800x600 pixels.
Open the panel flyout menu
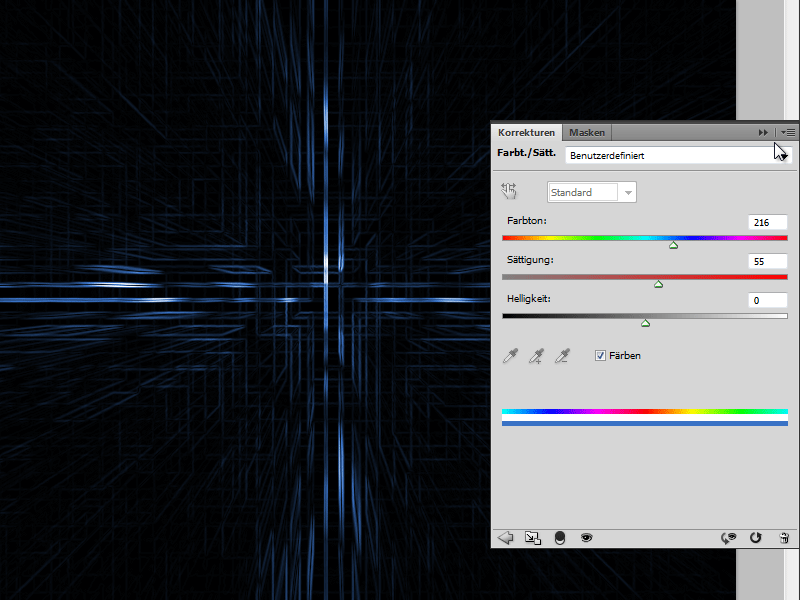pyautogui.click(x=788, y=133)
